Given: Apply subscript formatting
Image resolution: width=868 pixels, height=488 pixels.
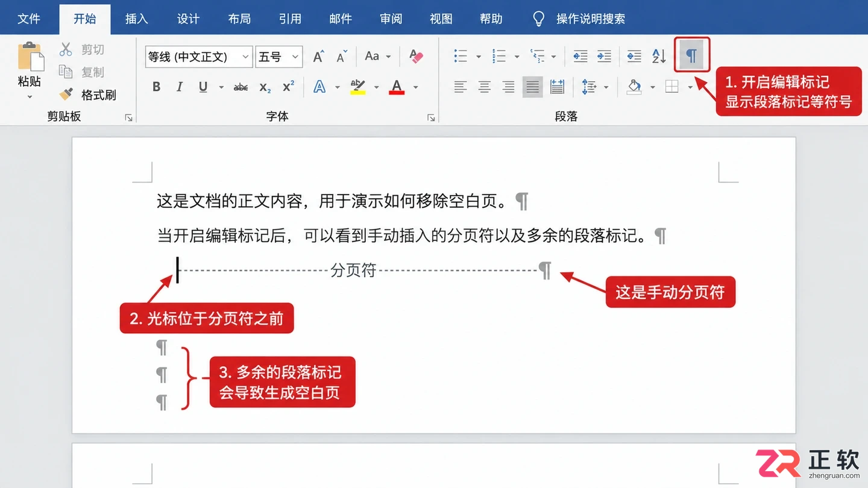Looking at the screenshot, I should [x=265, y=87].
